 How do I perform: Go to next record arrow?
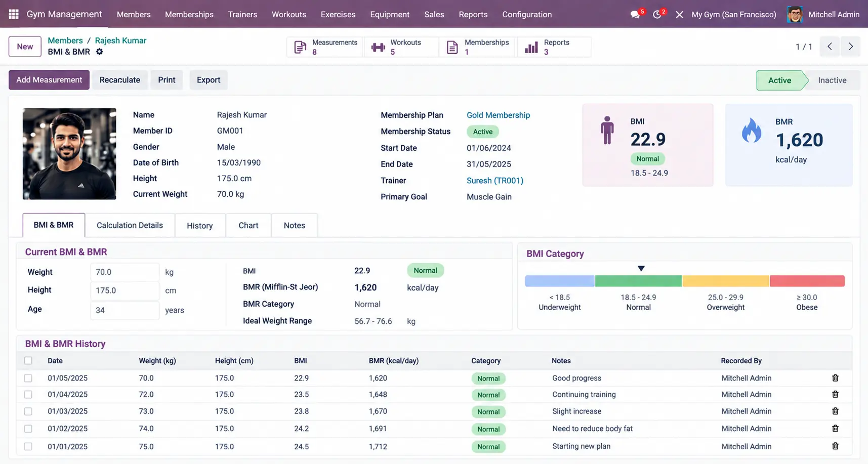[851, 47]
